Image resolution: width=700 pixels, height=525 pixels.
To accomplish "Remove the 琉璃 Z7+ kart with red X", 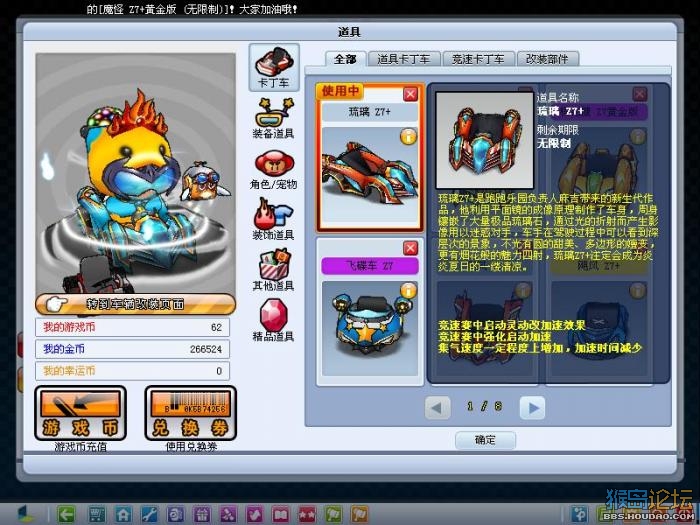I will point(410,94).
